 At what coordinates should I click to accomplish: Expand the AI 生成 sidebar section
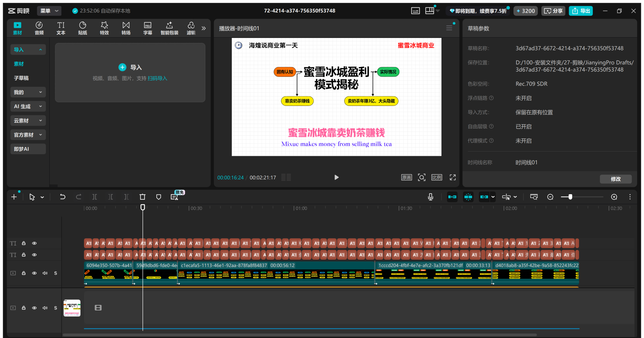pos(28,107)
